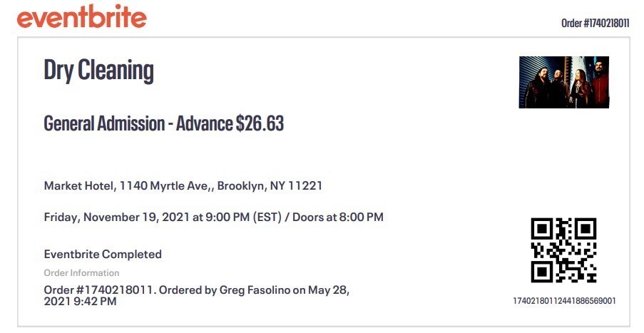Click the Friday, November 19, 2021 date
The image size is (644, 333).
point(117,217)
